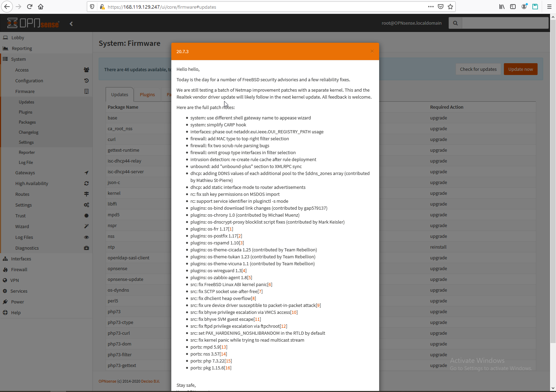Click the Trust certificate icon
The height and width of the screenshot is (392, 556).
(x=87, y=216)
